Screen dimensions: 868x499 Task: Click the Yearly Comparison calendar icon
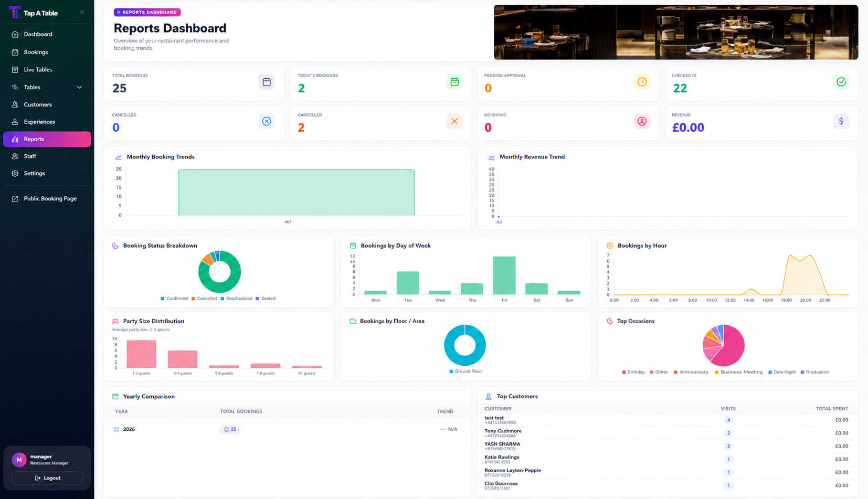[x=115, y=397]
